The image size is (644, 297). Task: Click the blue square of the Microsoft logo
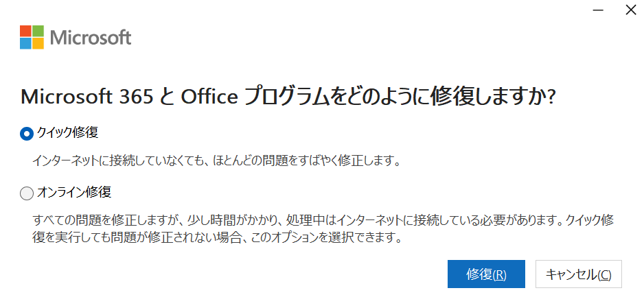pos(25,43)
